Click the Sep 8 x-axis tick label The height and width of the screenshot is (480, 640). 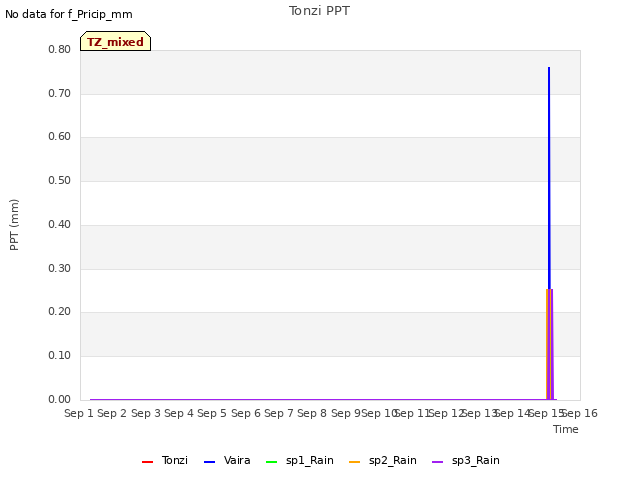[312, 413]
